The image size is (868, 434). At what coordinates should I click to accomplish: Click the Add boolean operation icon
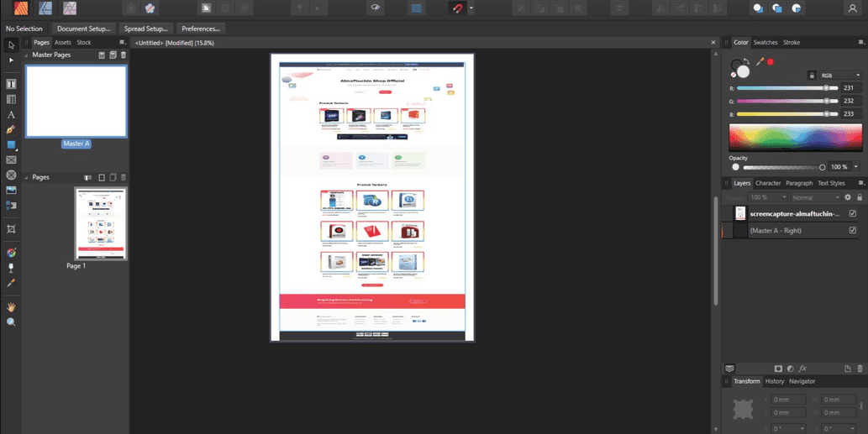pos(758,8)
